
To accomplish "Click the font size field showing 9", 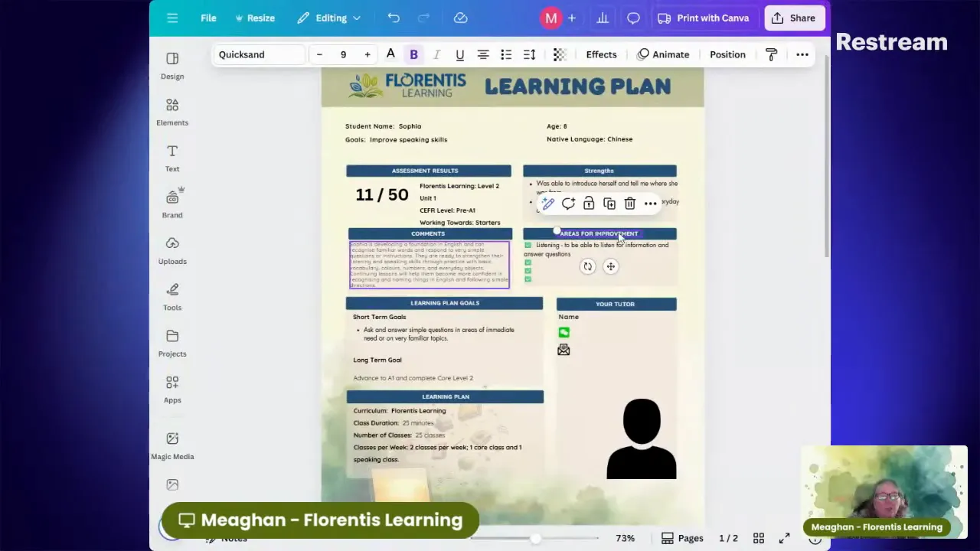I will click(343, 54).
